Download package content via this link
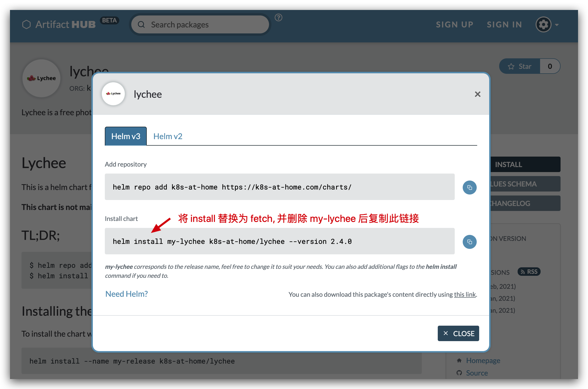 point(465,294)
